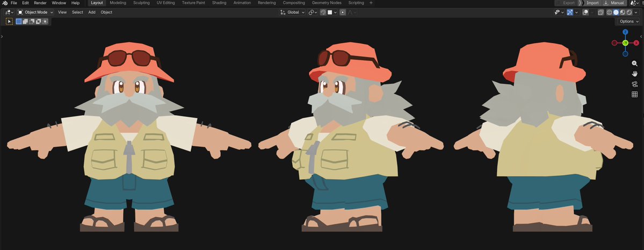
Task: Choose intersect selection mode icon
Action: tap(45, 22)
